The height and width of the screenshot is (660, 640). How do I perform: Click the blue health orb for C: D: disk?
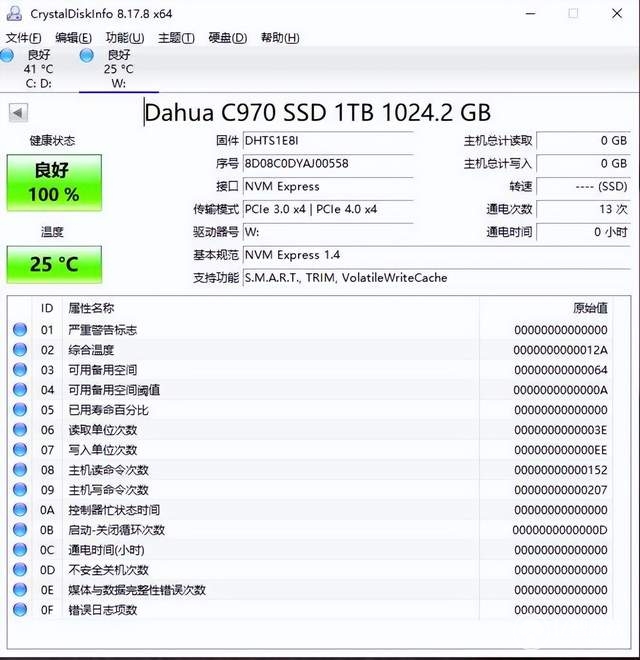click(x=7, y=55)
